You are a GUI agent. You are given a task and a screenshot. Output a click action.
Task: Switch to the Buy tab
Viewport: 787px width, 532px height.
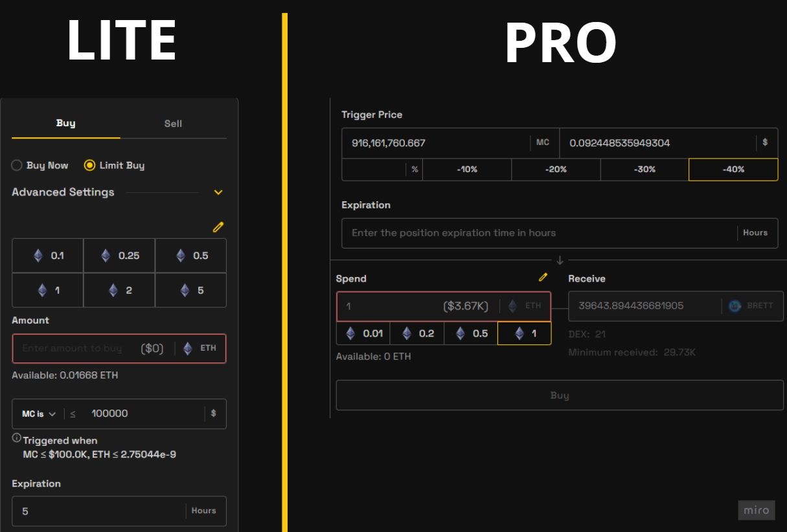click(65, 123)
